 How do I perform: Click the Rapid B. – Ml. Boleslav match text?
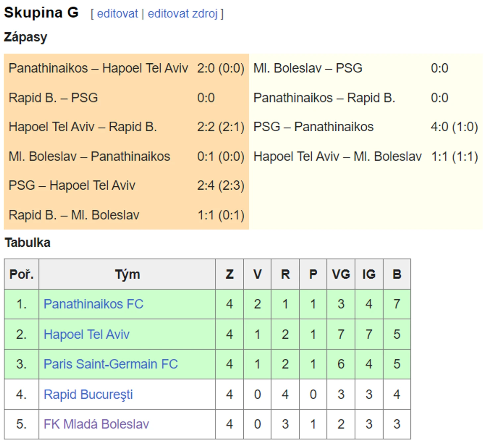[x=74, y=215]
